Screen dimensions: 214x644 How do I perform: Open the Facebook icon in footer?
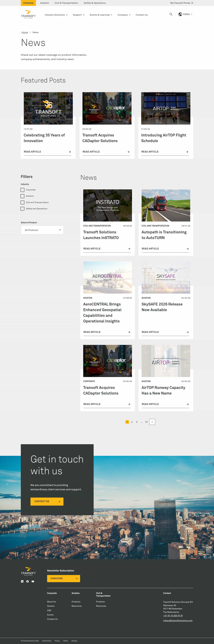27,581
